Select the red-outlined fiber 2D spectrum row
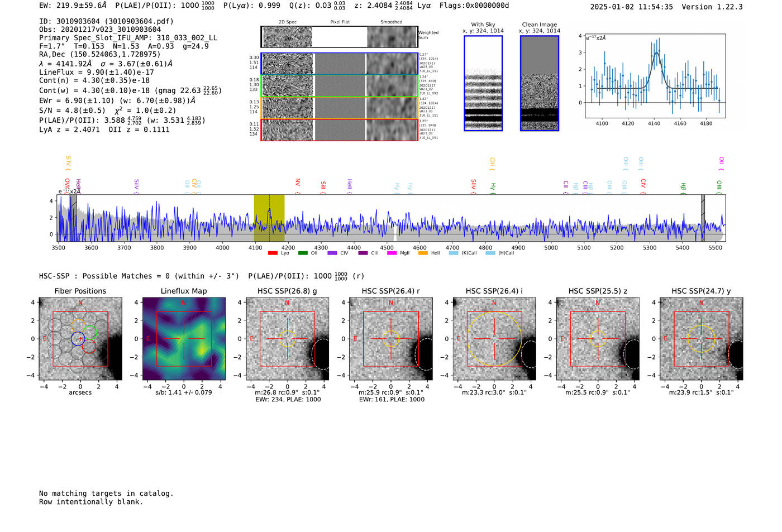 [x=339, y=130]
